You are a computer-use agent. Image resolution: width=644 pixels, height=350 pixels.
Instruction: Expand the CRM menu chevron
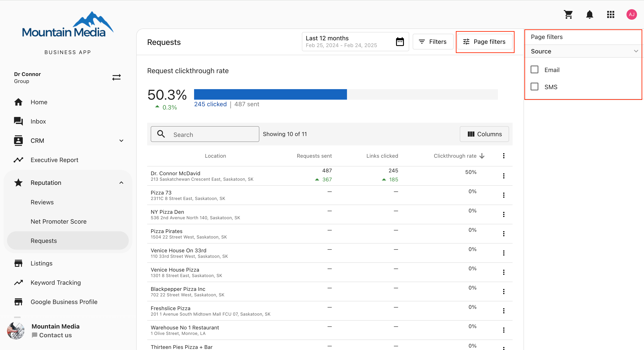click(x=121, y=140)
